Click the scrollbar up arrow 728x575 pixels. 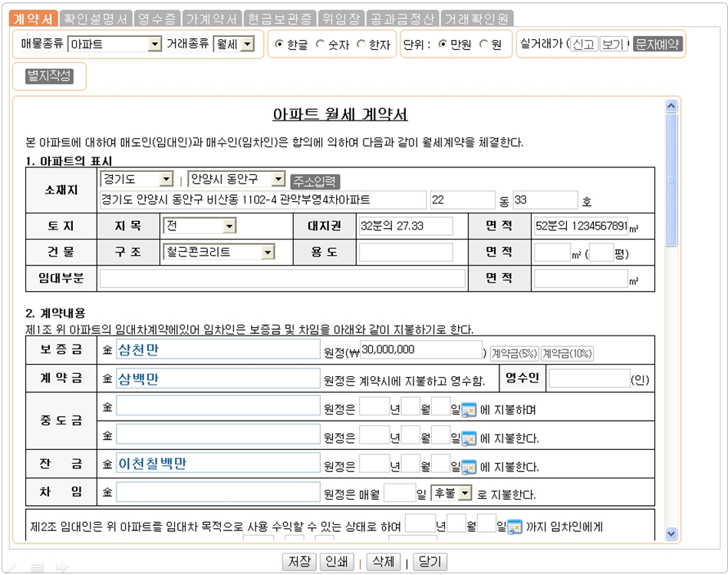(672, 106)
